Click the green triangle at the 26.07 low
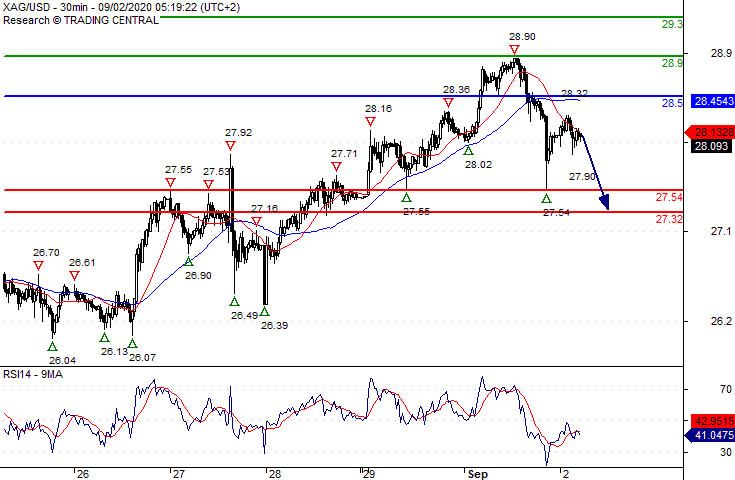Image resolution: width=735 pixels, height=480 pixels. [x=132, y=344]
